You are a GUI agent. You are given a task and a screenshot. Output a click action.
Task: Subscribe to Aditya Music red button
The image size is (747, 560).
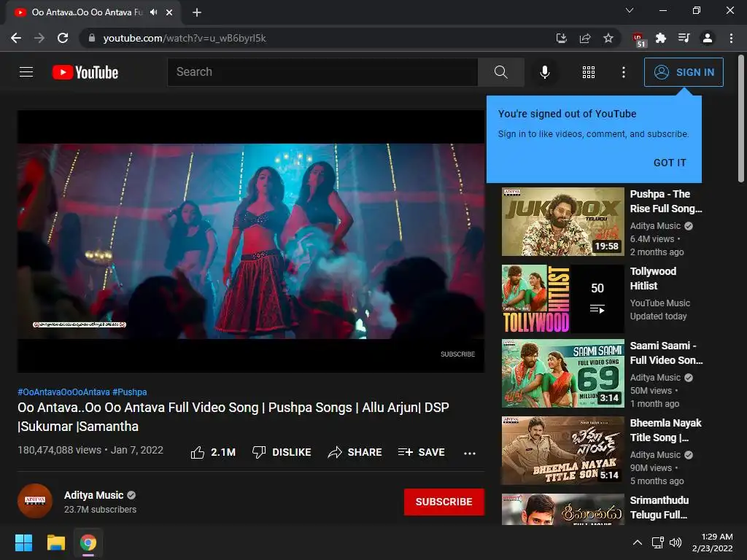pos(444,502)
